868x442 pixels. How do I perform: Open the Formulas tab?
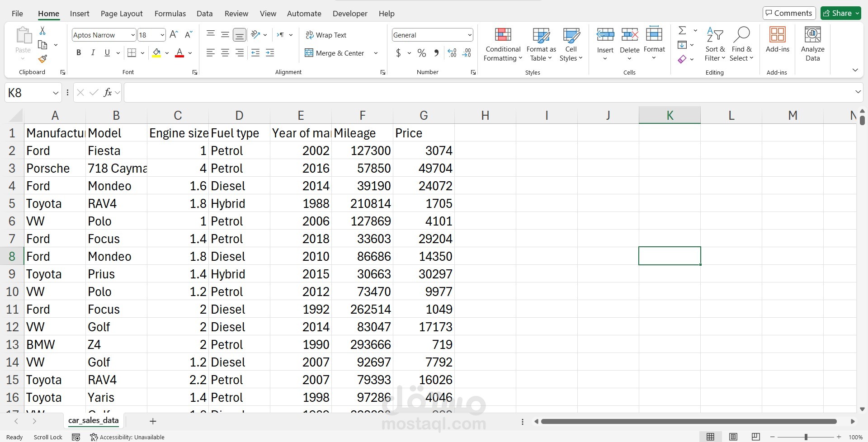170,14
